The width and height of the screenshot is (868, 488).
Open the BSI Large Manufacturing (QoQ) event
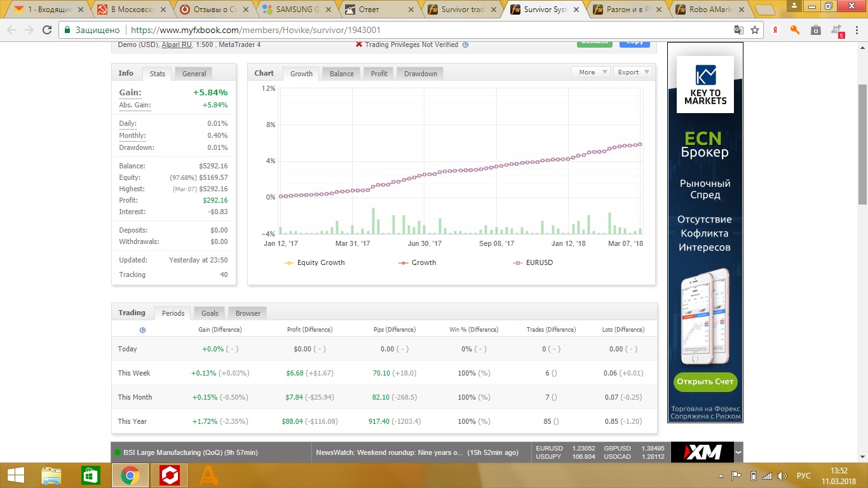pos(190,452)
